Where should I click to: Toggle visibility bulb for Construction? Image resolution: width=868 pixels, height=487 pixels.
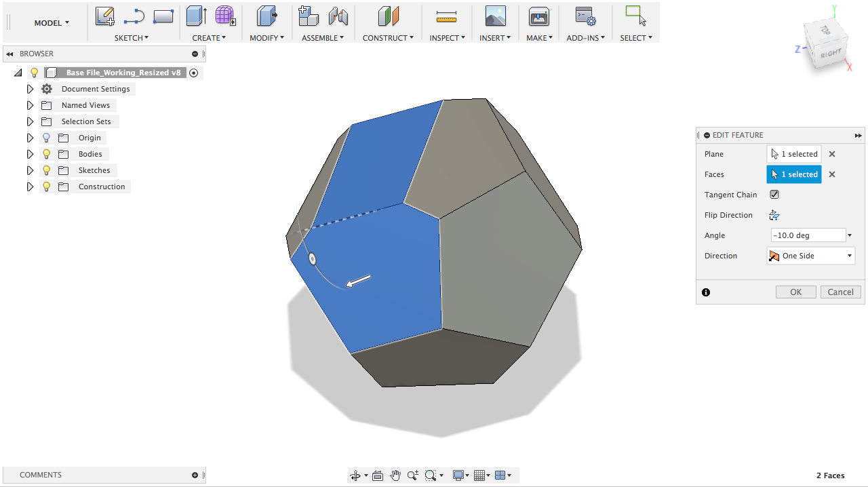pos(47,187)
